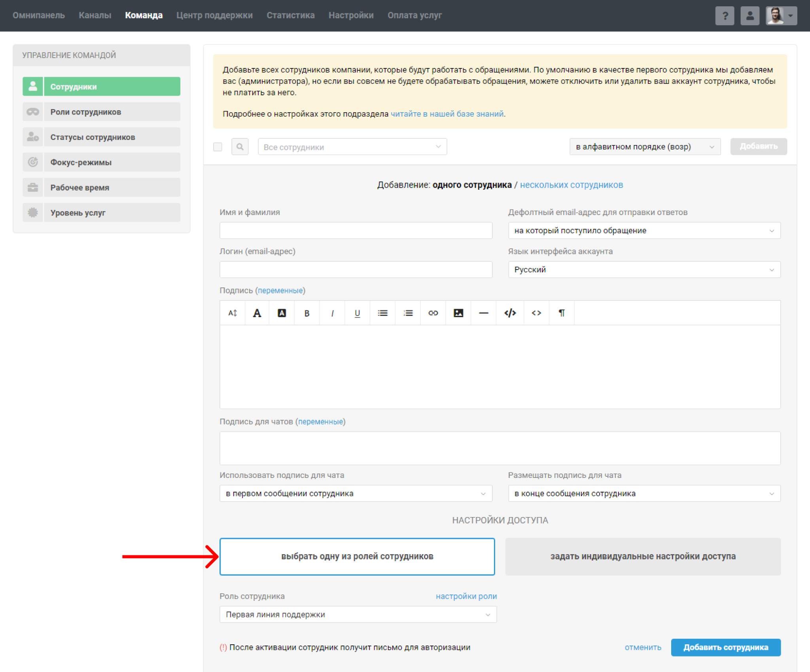Open the 'Все сотрудники' filter dropdown

pyautogui.click(x=352, y=147)
